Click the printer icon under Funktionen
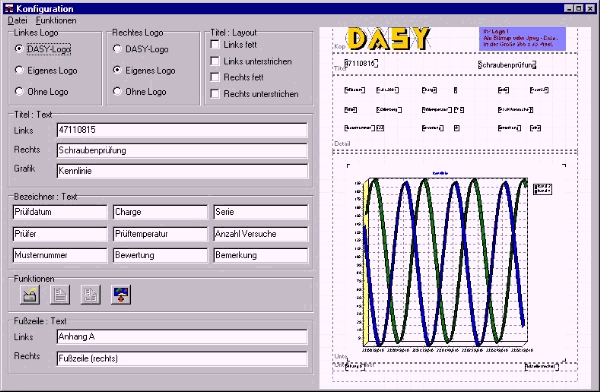This screenshot has width=600, height=392. pyautogui.click(x=30, y=295)
